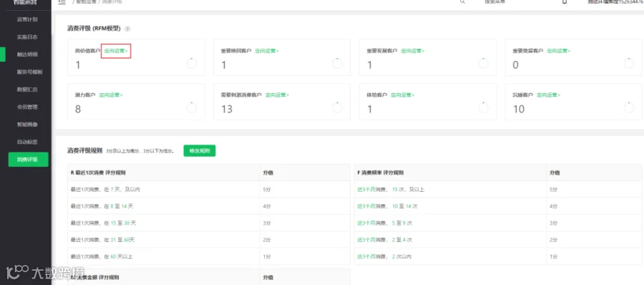Open 实施日志 in the sidebar
Viewport: 644px width, 285px height.
[x=27, y=37]
